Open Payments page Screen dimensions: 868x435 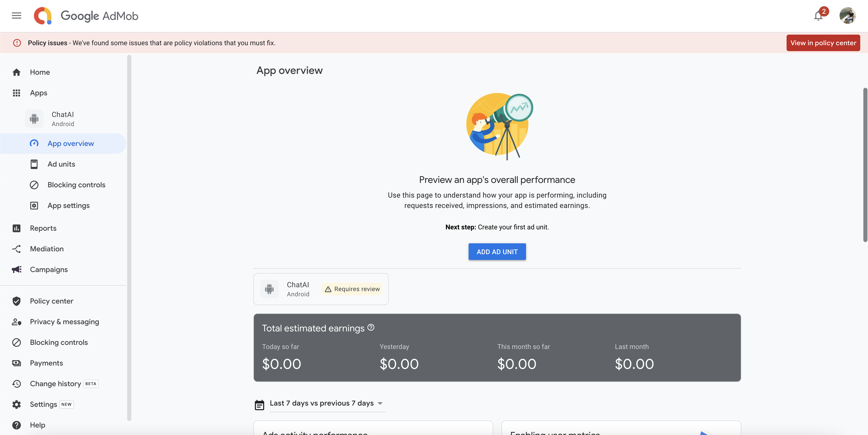(47, 363)
